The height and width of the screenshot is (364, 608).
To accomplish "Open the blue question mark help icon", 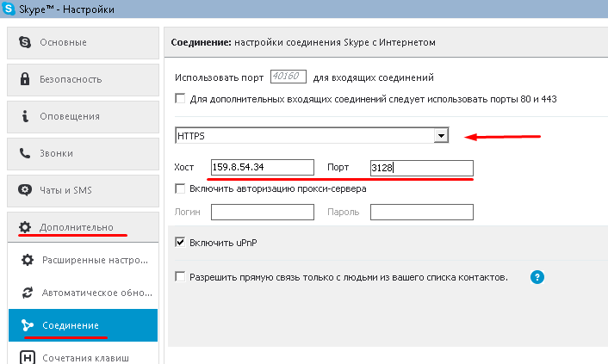I will coord(537,277).
